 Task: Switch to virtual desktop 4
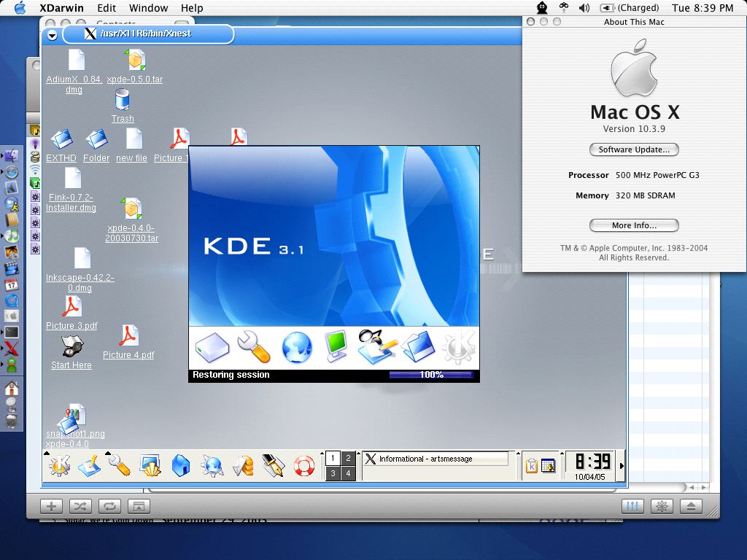(348, 473)
